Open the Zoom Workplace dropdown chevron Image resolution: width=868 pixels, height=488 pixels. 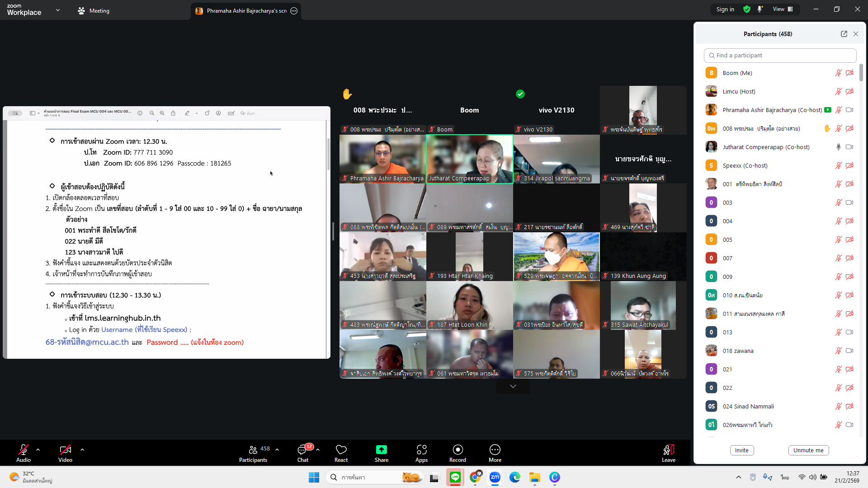click(58, 10)
